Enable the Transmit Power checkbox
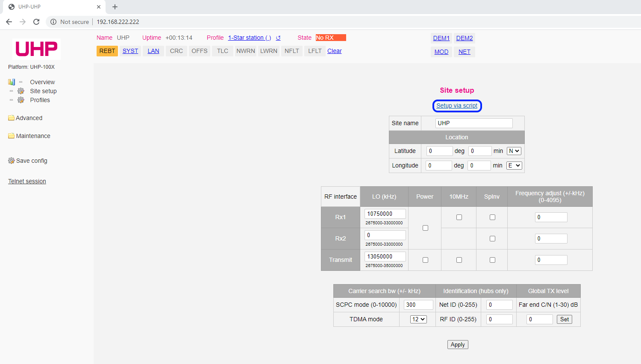641x364 pixels. [425, 260]
